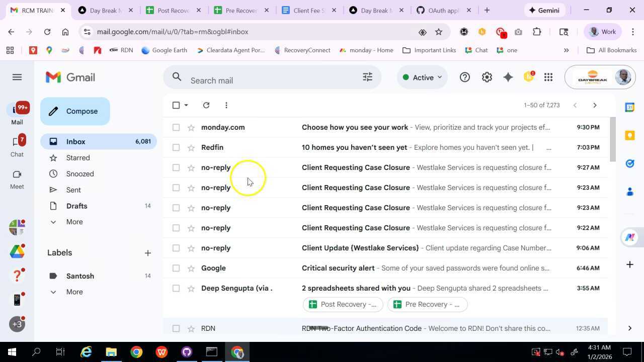Image resolution: width=644 pixels, height=362 pixels.
Task: Select the monday.com email checkbox
Action: point(176,127)
